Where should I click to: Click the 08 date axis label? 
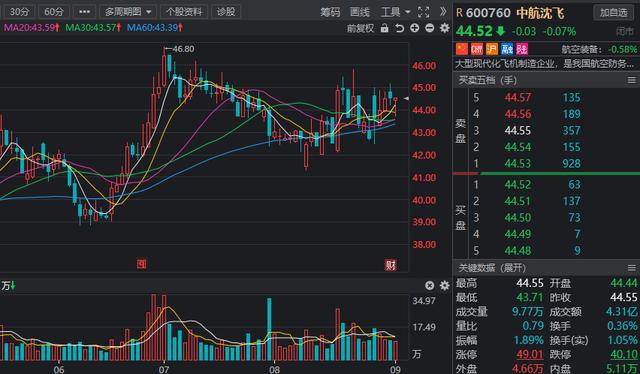tap(274, 370)
